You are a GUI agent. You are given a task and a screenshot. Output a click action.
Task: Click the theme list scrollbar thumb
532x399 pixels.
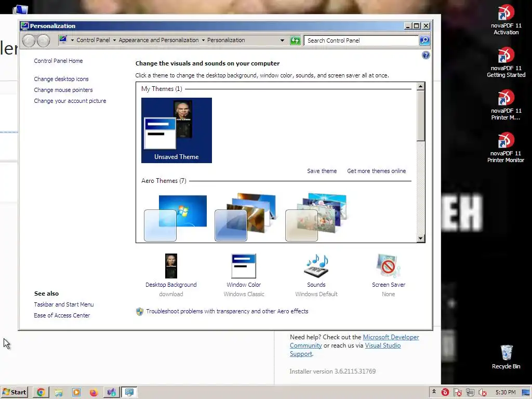pos(420,116)
